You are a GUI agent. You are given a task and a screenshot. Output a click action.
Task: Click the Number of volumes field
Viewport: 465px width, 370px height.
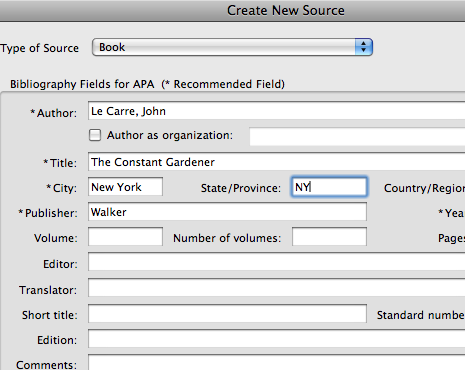[329, 237]
